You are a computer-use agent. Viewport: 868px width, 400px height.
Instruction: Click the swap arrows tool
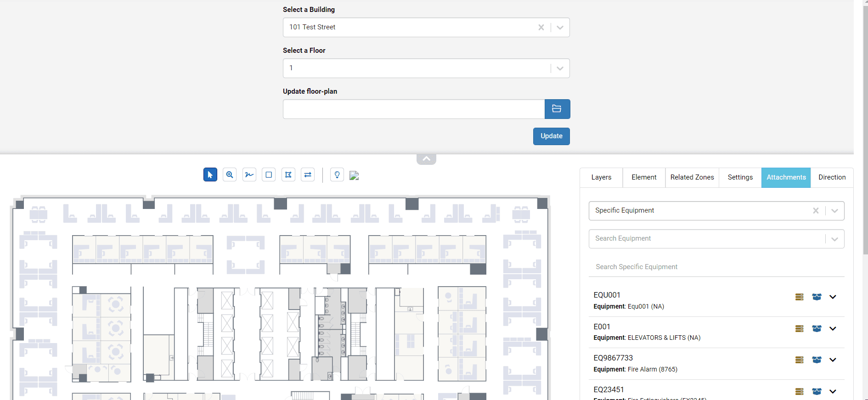(308, 175)
